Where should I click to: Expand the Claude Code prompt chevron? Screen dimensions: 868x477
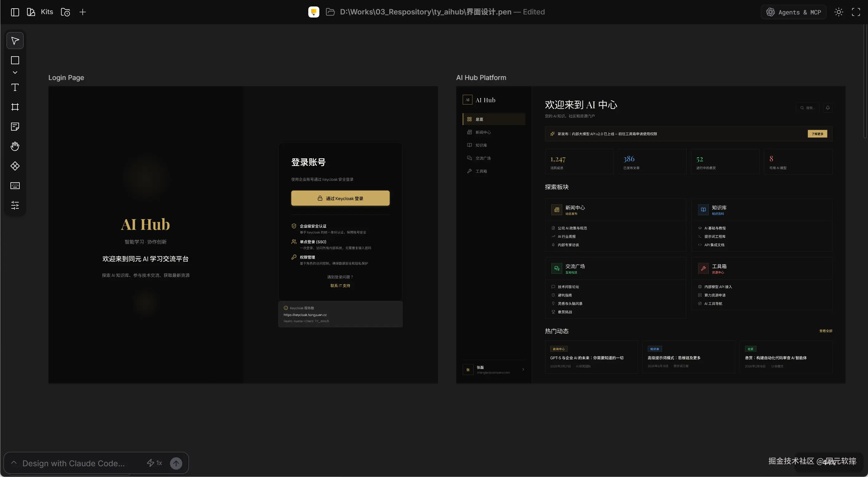tap(14, 463)
